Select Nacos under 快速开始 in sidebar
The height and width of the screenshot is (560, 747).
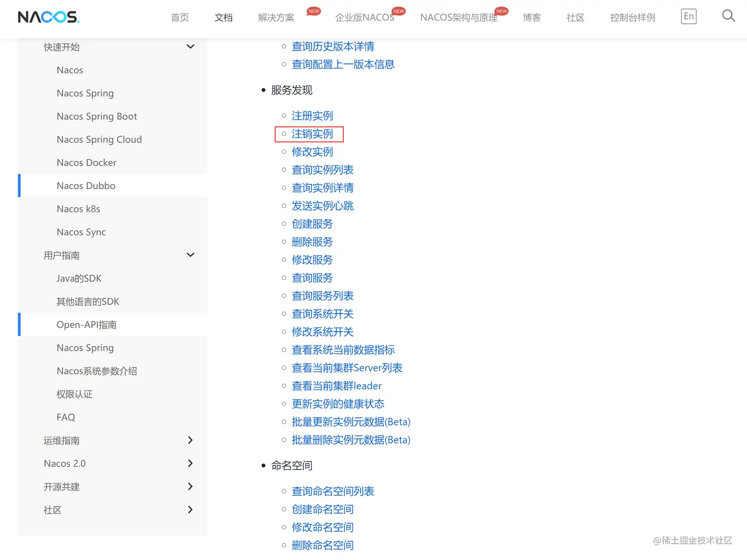(70, 70)
